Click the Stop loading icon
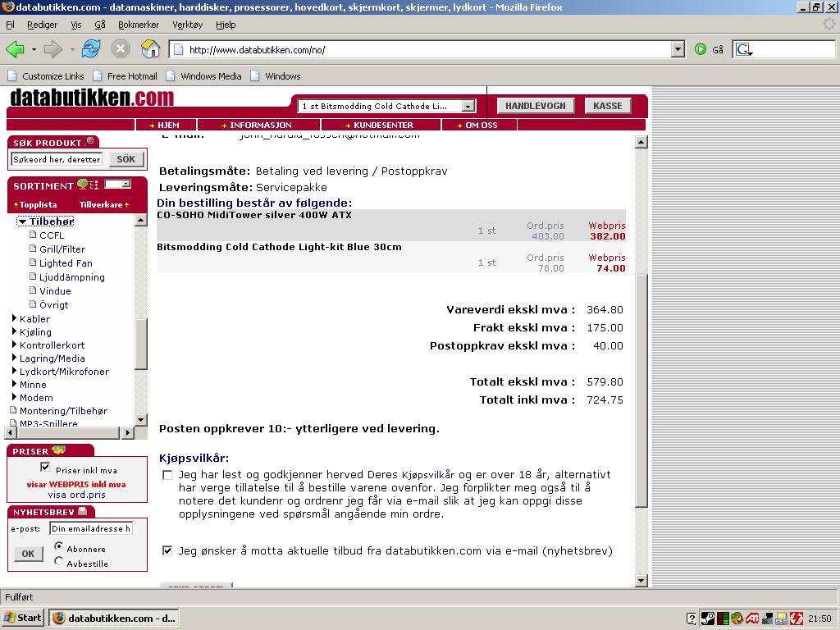This screenshot has height=630, width=840. click(121, 49)
